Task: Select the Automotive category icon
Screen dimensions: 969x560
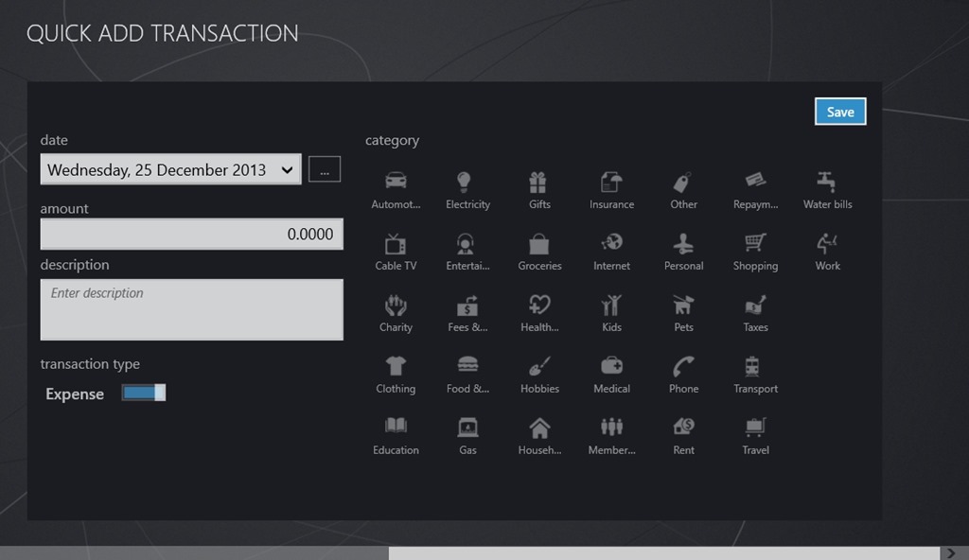Action: [x=396, y=181]
